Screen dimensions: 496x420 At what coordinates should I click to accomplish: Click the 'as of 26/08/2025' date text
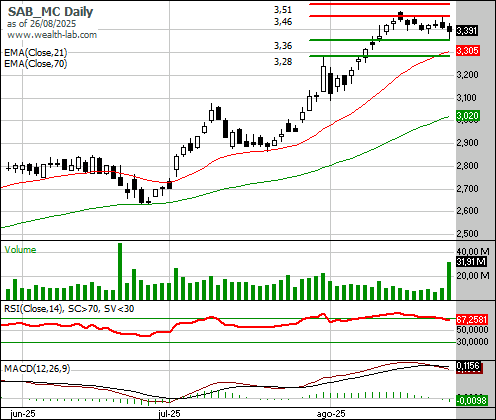(41, 24)
